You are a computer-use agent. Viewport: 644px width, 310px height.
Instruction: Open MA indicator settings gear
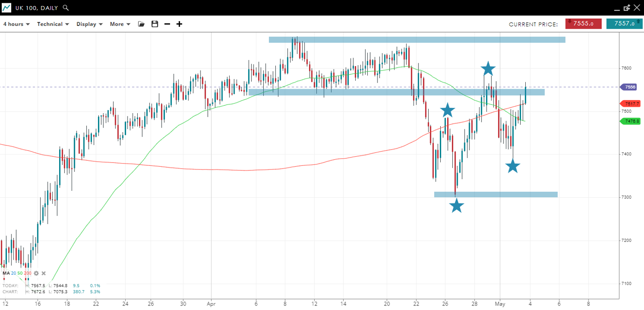click(x=36, y=273)
